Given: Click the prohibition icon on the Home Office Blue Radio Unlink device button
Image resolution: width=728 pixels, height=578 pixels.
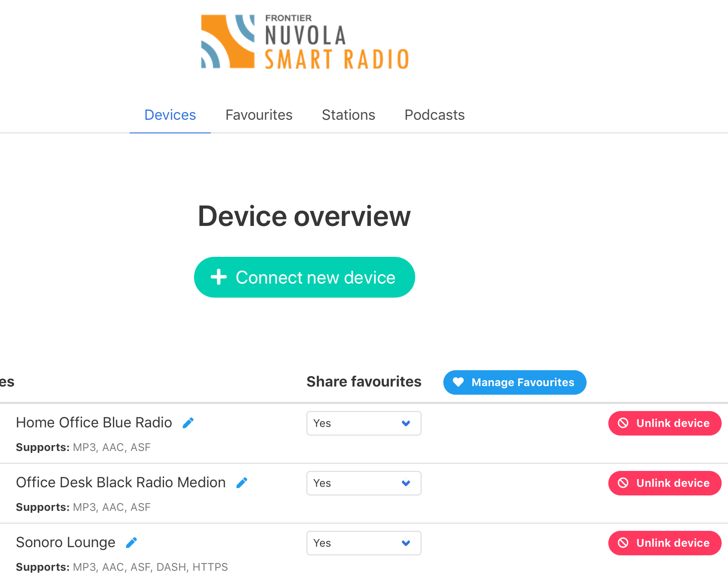Looking at the screenshot, I should [x=623, y=423].
